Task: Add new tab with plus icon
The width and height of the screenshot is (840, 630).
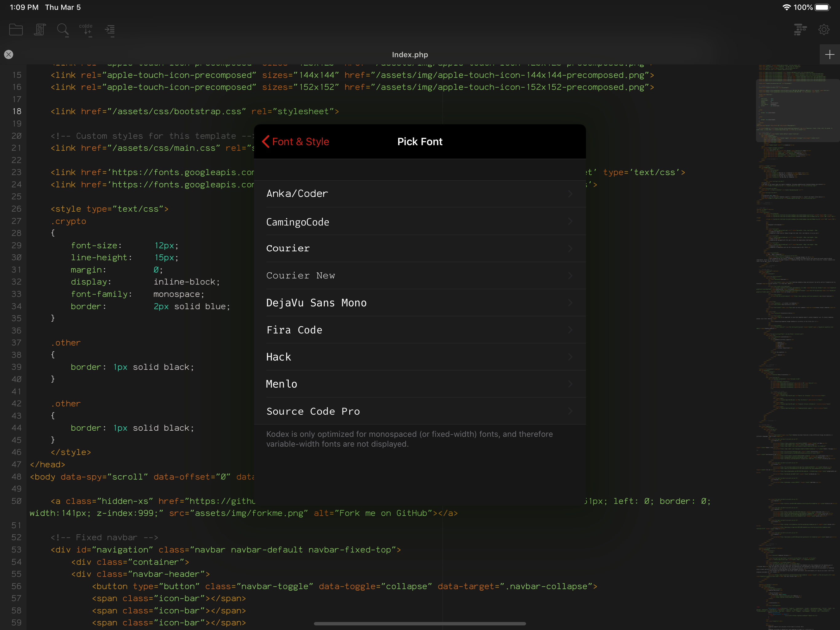Action: (829, 55)
